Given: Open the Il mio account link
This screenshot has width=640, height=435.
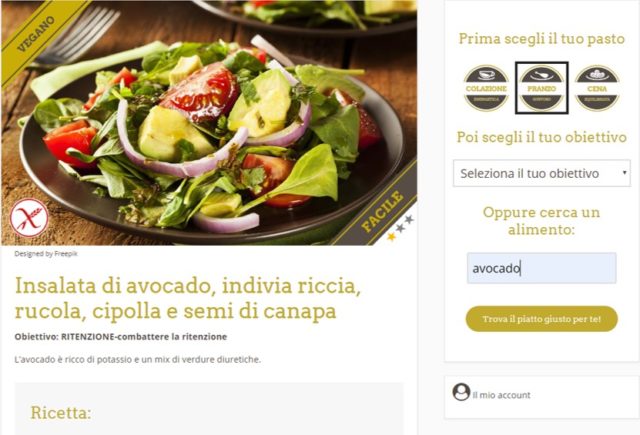Looking at the screenshot, I should tap(501, 395).
